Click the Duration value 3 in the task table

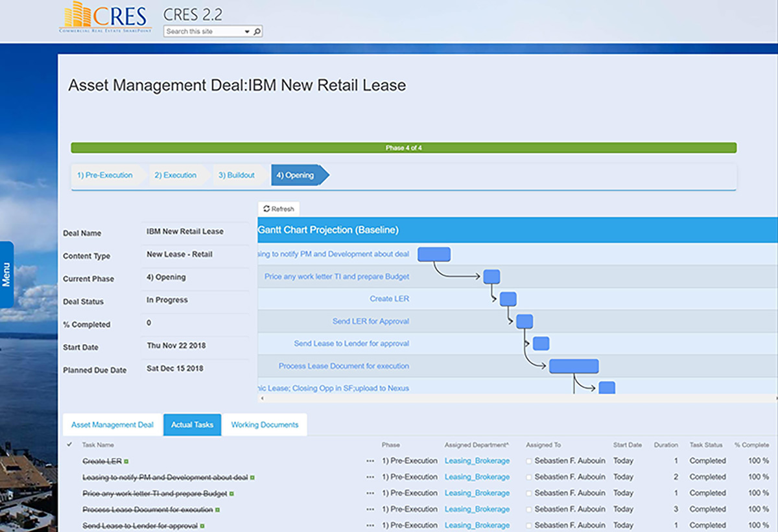676,509
